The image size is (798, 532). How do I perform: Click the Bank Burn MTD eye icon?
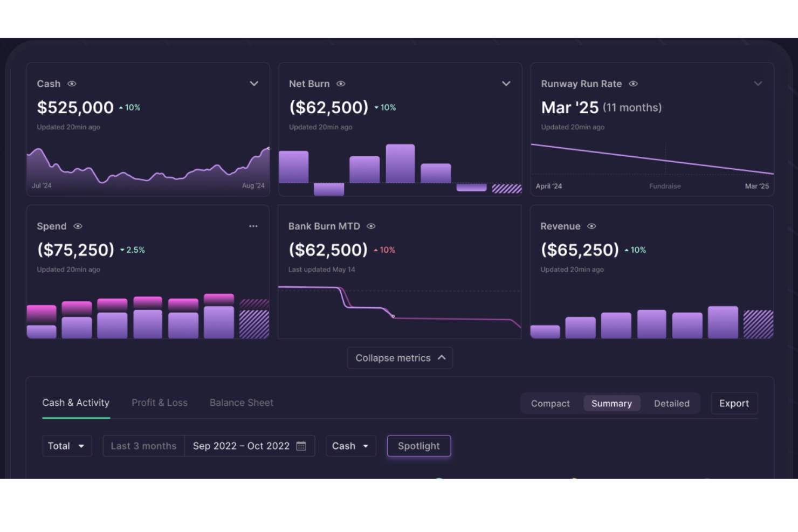point(370,226)
